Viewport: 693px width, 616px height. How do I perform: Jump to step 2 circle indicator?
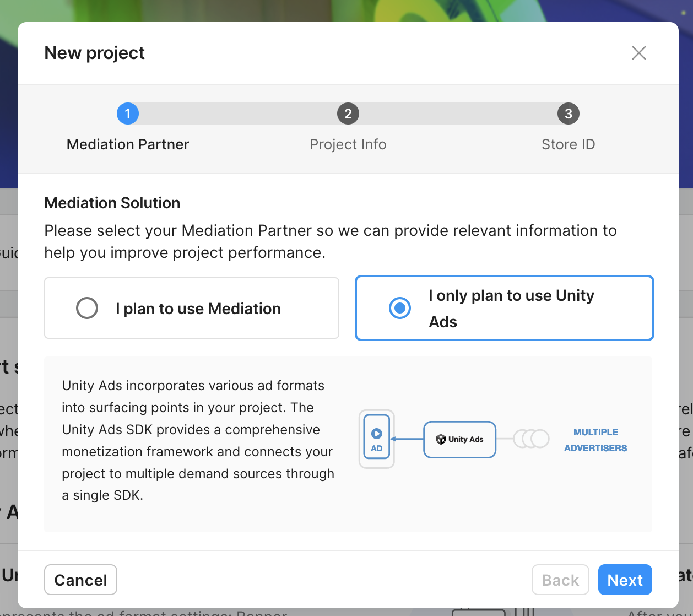point(348,114)
